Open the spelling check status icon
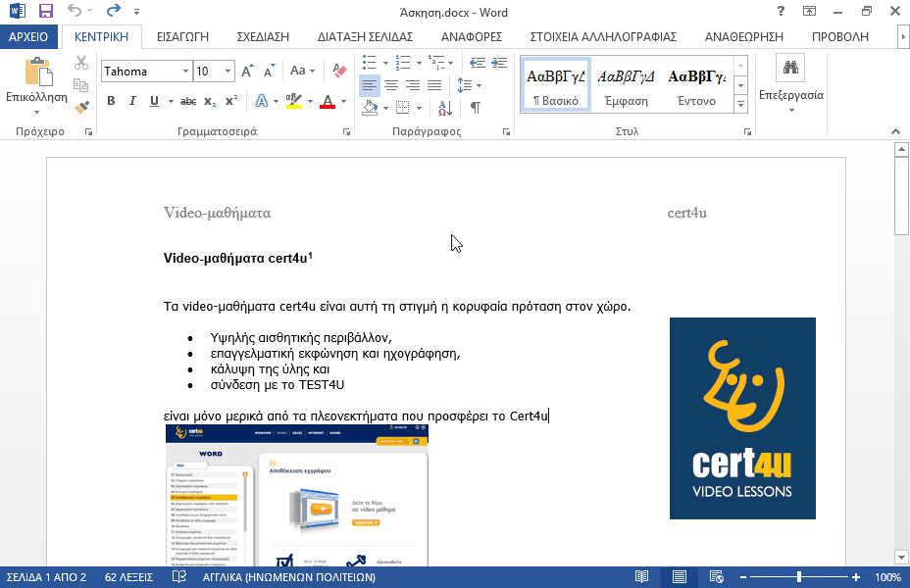The width and height of the screenshot is (910, 588). (179, 577)
